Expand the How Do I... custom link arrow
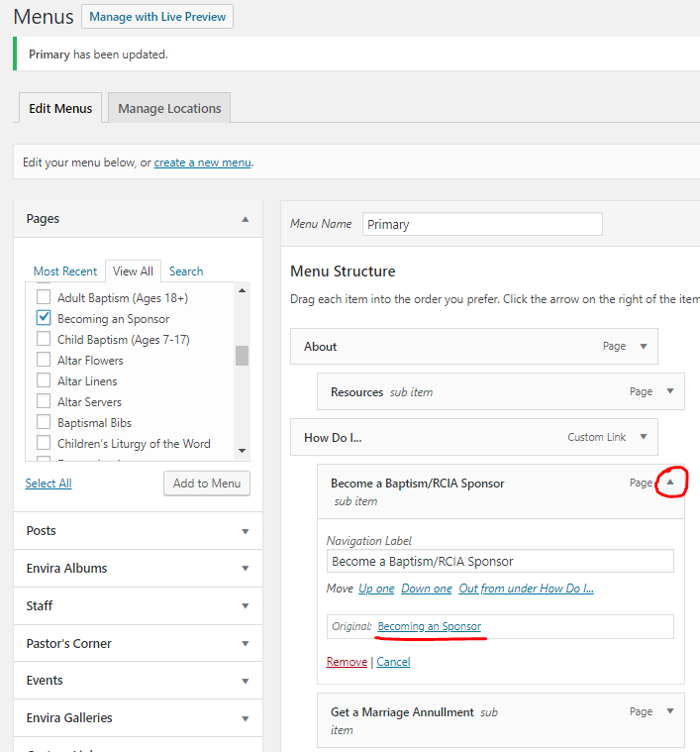 [x=644, y=437]
